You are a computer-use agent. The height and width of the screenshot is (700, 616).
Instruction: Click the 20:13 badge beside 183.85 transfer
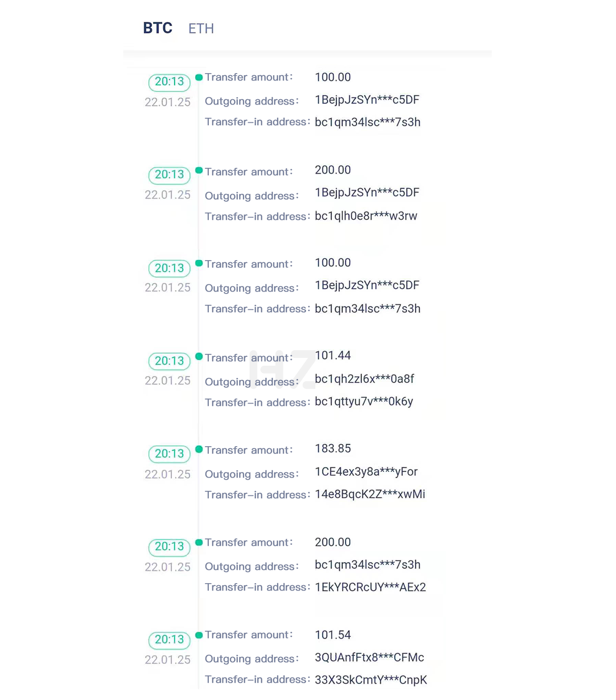[x=169, y=454]
